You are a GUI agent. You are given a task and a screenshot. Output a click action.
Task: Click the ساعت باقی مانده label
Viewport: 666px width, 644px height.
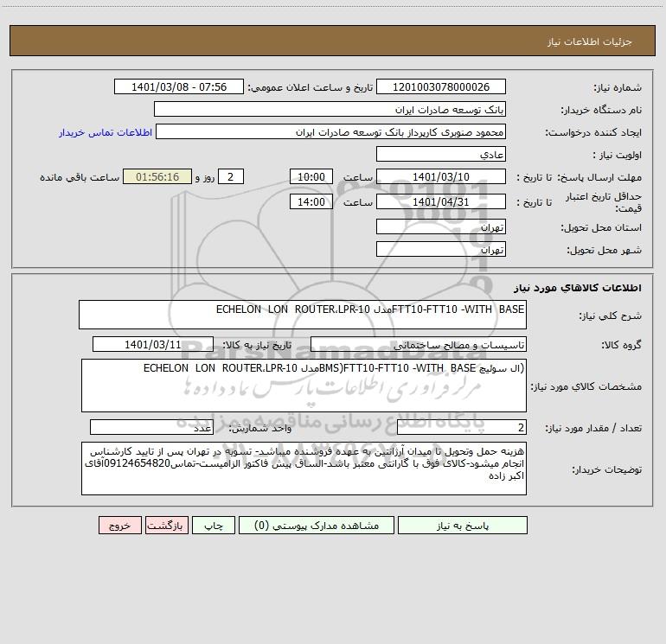[80, 177]
